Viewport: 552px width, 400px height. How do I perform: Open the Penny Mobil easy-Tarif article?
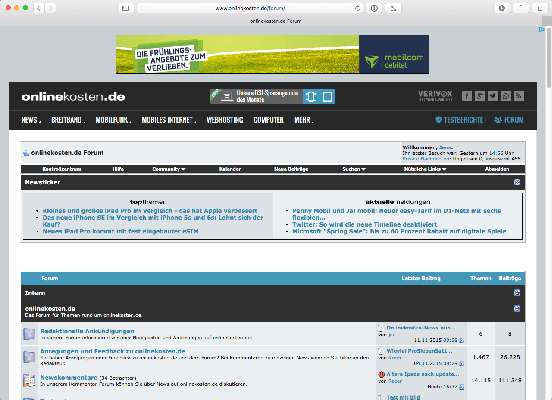(x=397, y=214)
